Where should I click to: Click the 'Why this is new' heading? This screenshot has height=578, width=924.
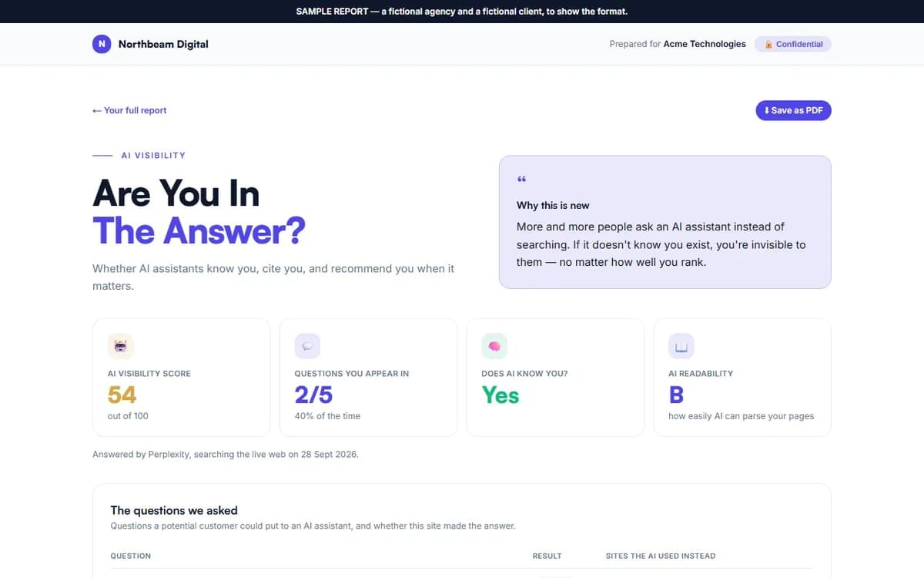pyautogui.click(x=553, y=205)
